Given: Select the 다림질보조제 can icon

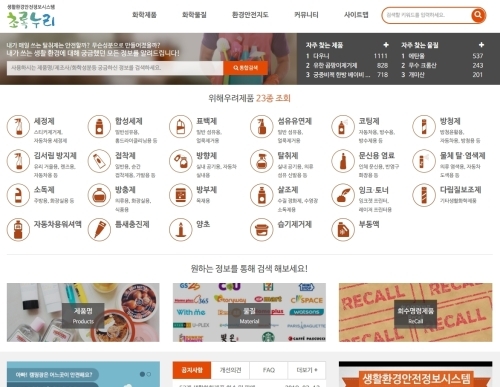Looking at the screenshot, I should 424,195.
